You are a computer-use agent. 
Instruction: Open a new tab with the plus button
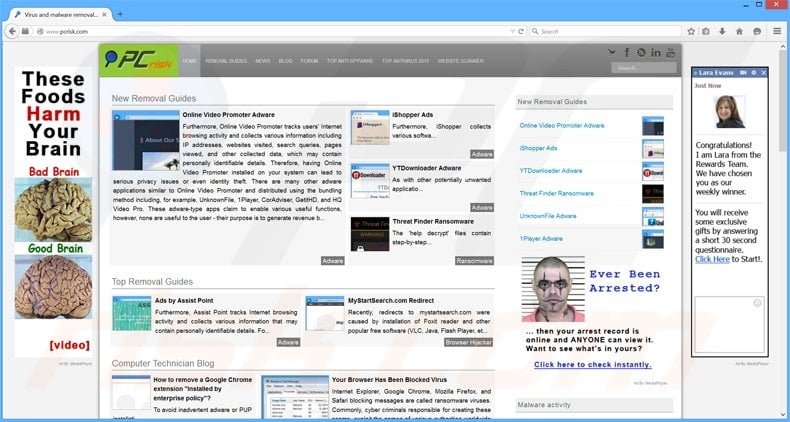tap(120, 15)
